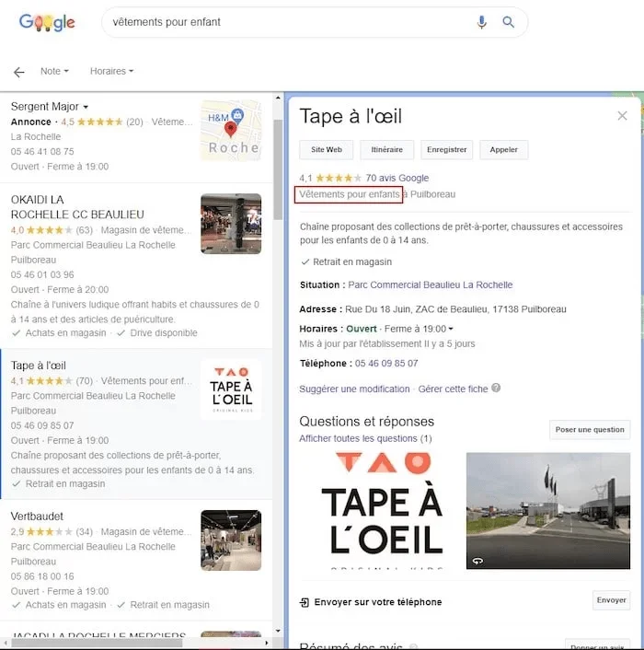Screen dimensions: 644x650
Task: Click the Google logo
Action: coord(47,22)
